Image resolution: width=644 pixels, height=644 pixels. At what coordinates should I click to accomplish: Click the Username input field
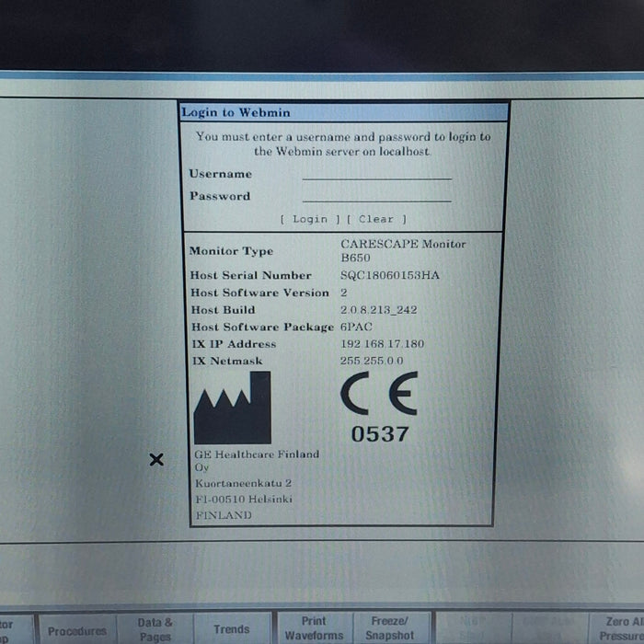(376, 172)
